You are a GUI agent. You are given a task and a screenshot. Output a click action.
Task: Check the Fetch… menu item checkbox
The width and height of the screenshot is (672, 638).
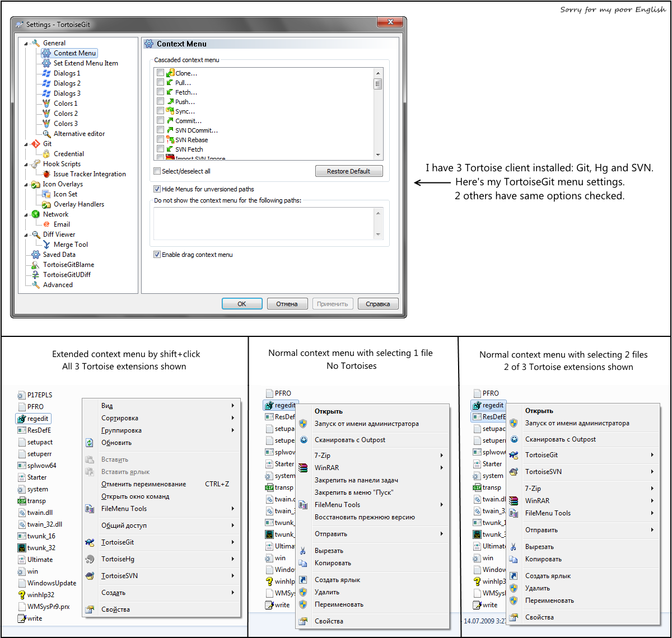(161, 92)
